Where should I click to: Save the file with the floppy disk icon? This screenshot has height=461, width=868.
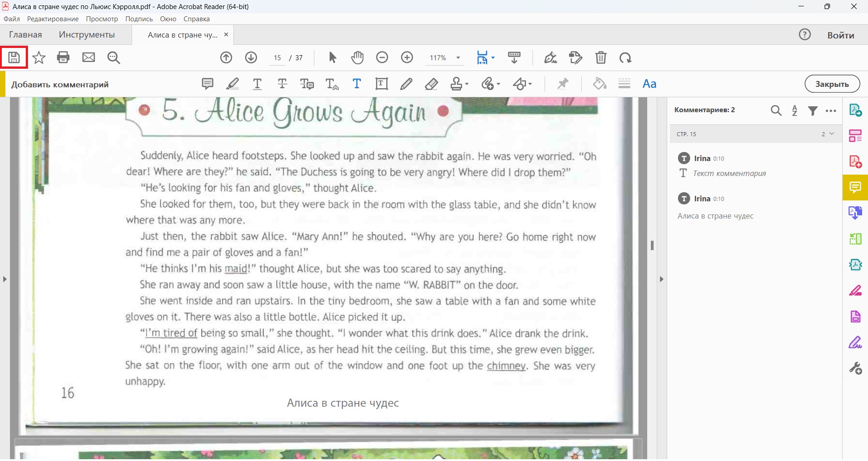[x=14, y=57]
